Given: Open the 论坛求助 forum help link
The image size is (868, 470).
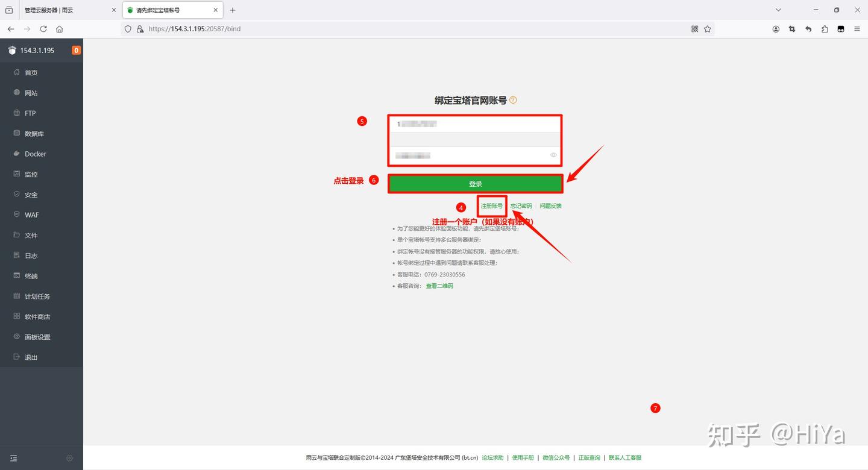Looking at the screenshot, I should pyautogui.click(x=492, y=458).
